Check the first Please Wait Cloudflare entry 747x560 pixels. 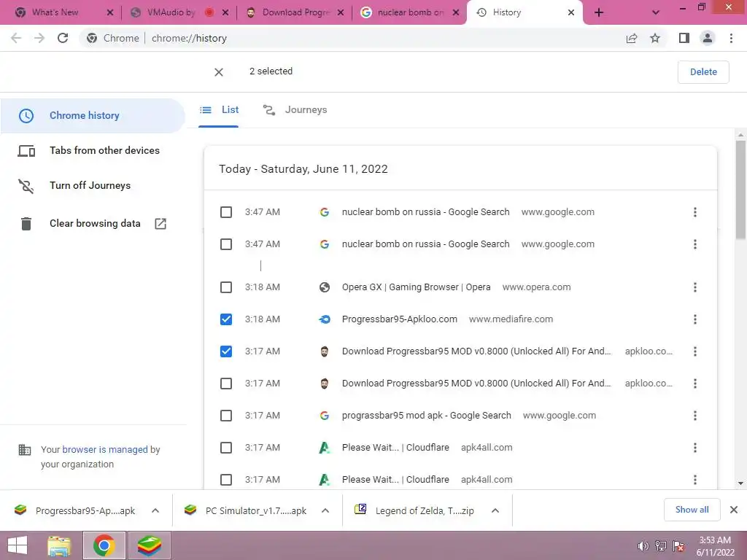coord(226,448)
